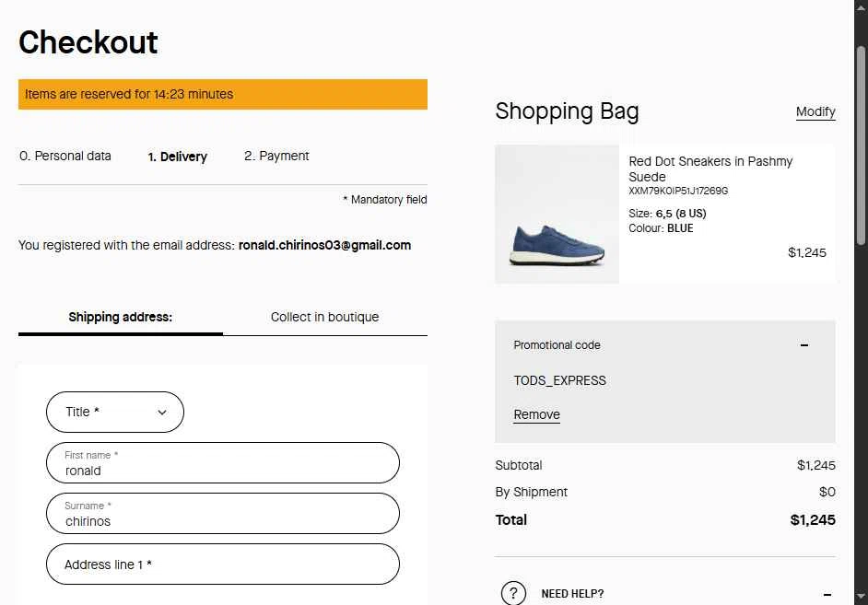Remove the TODS_EXPRESS promotional code

536,414
